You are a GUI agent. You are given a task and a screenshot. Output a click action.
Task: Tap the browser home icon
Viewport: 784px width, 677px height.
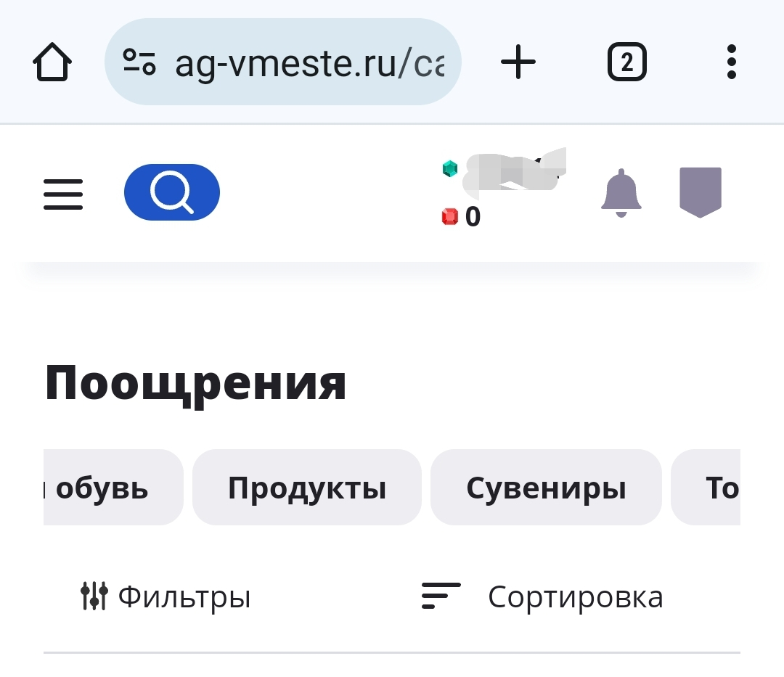[x=52, y=62]
